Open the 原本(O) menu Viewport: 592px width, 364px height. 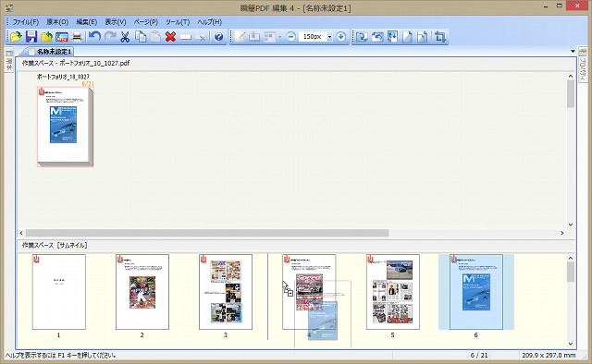pos(57,22)
